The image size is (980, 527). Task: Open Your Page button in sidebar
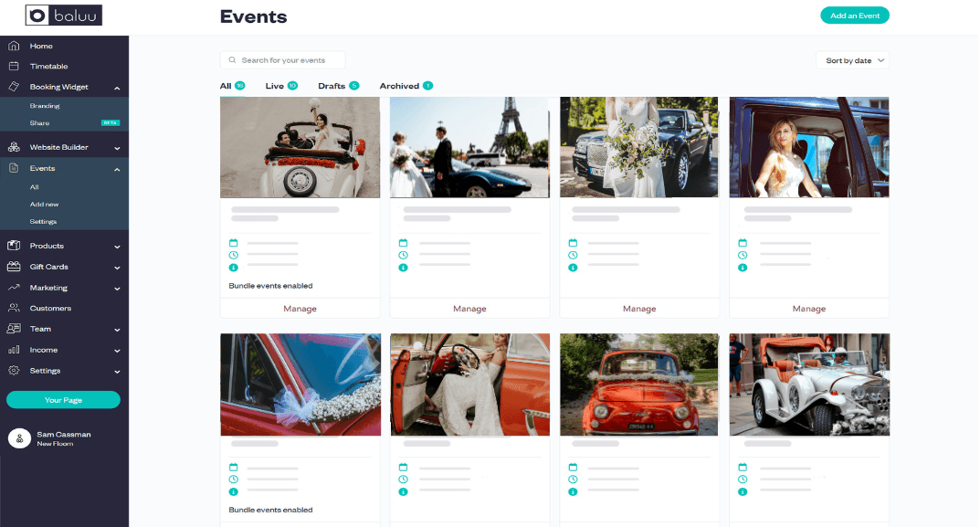pos(63,400)
